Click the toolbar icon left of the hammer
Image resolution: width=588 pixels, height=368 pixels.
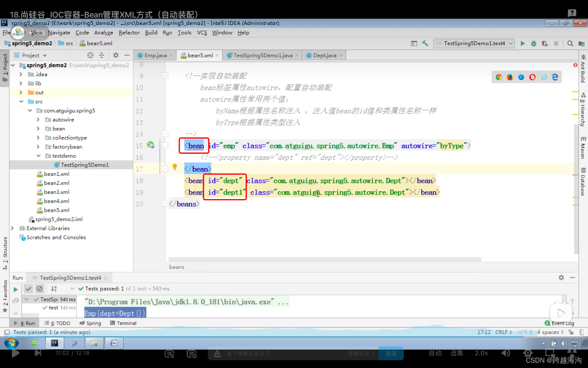pos(414,43)
